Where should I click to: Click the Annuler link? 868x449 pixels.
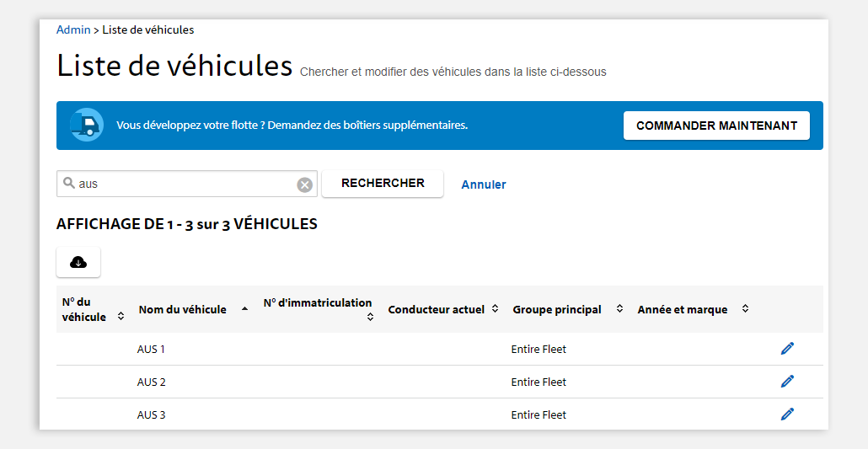[484, 184]
